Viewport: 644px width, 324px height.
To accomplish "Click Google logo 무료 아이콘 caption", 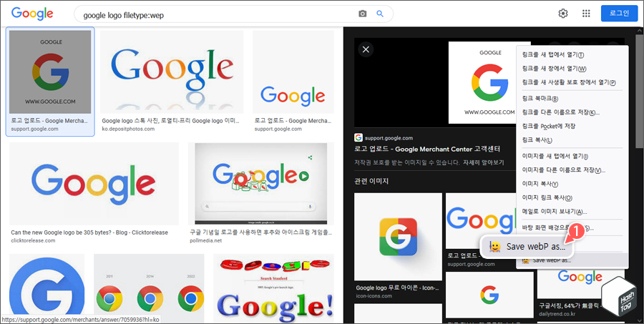I will tap(398, 288).
